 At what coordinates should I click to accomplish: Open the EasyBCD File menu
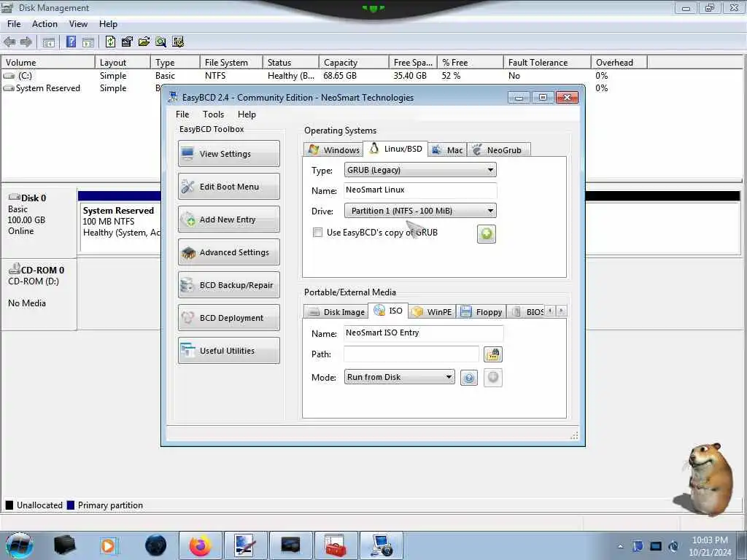pyautogui.click(x=182, y=114)
